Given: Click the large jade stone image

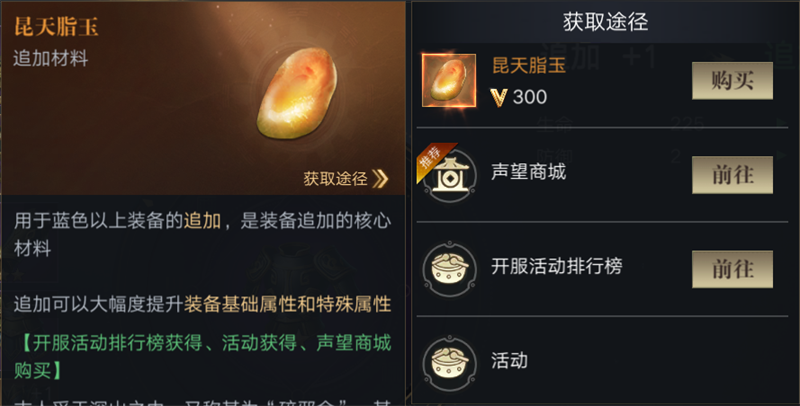Looking at the screenshot, I should coord(296,93).
